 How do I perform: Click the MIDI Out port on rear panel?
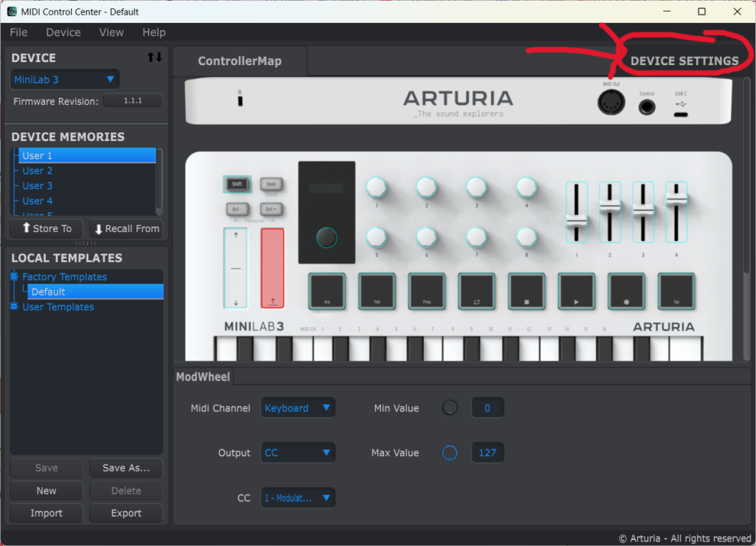[611, 102]
